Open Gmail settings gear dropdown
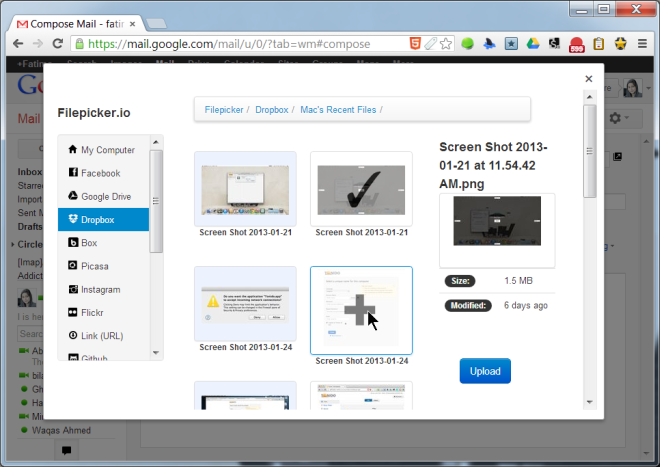This screenshot has height=467, width=660. (619, 118)
